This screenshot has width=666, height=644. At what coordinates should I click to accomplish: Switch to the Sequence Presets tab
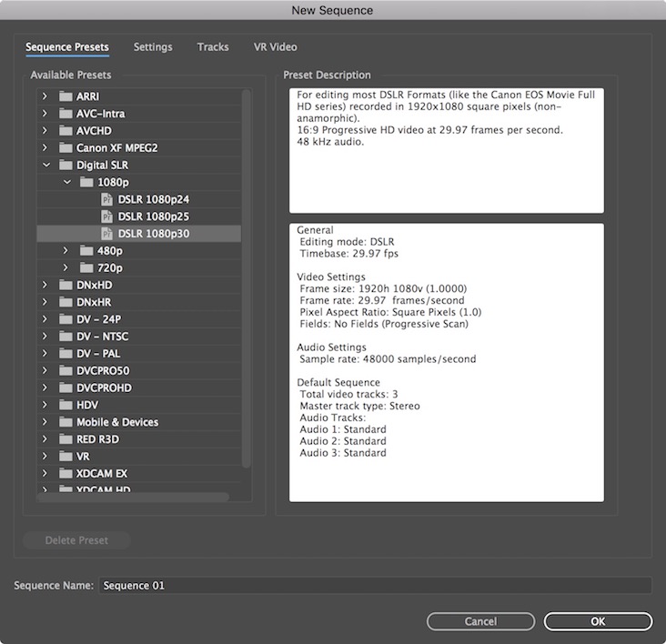pos(67,47)
